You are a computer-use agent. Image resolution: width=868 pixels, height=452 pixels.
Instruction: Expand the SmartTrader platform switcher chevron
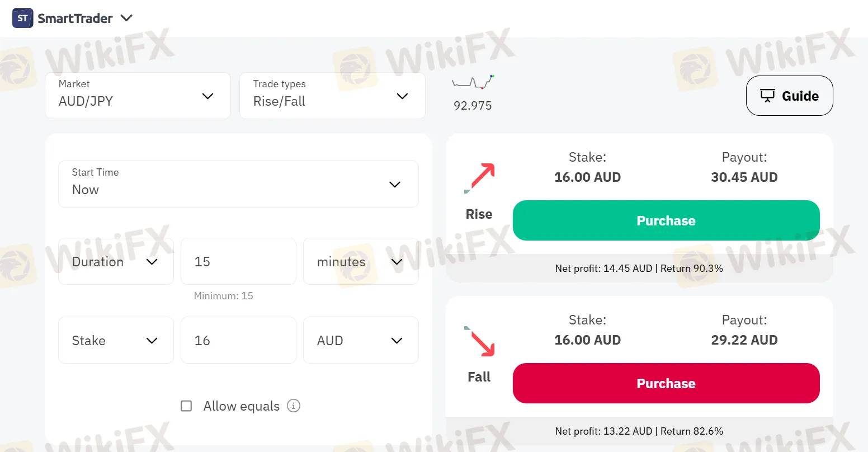pos(127,18)
